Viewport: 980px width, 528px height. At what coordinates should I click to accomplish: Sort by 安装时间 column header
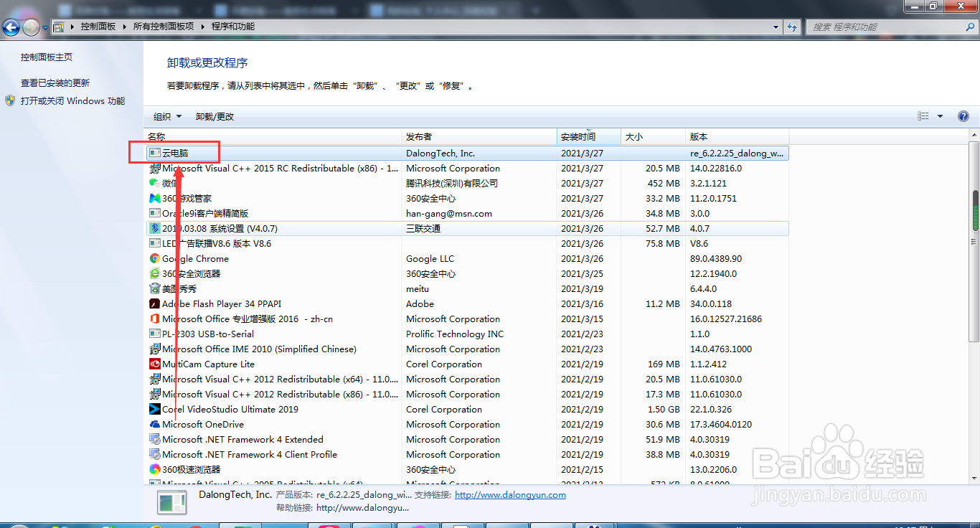[589, 136]
